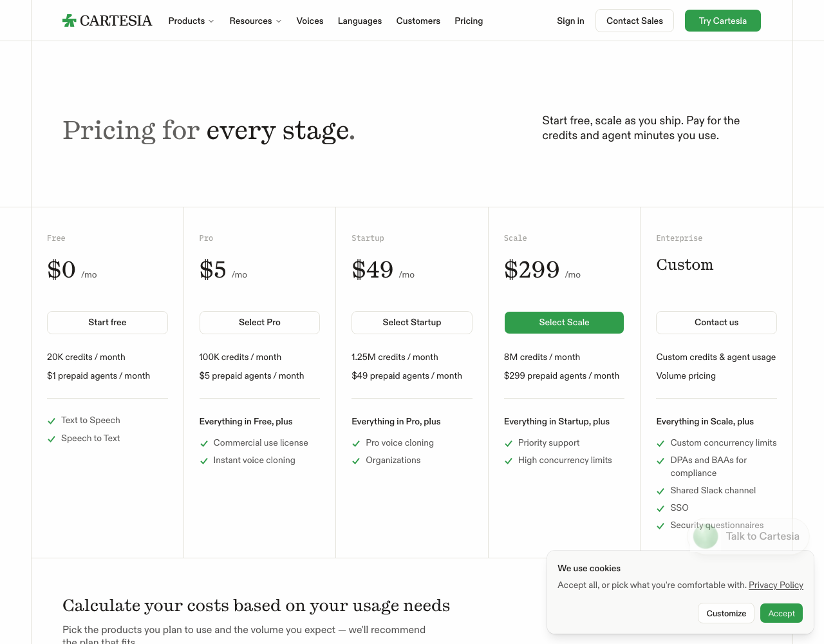Click Sign in
The image size is (824, 644).
point(570,21)
